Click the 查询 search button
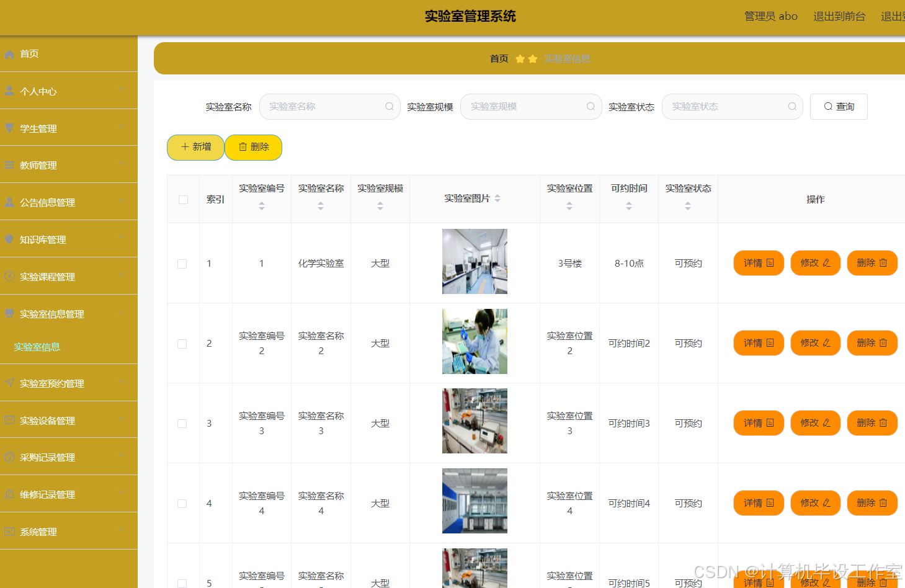 point(839,106)
